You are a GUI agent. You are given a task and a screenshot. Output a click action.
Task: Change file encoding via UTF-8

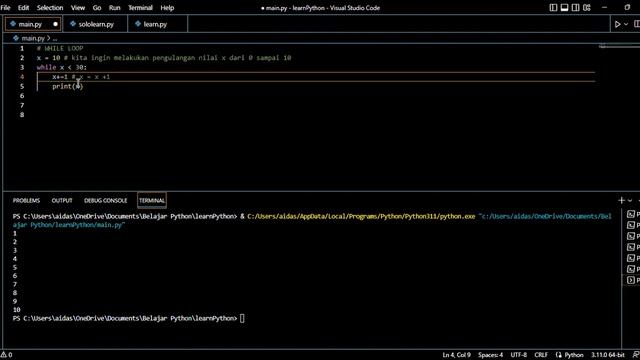(x=518, y=355)
